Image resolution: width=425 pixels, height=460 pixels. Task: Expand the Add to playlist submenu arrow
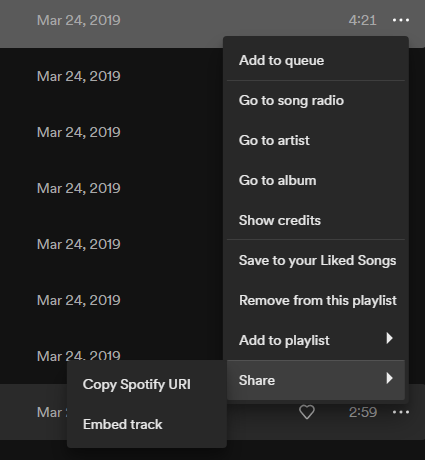389,338
